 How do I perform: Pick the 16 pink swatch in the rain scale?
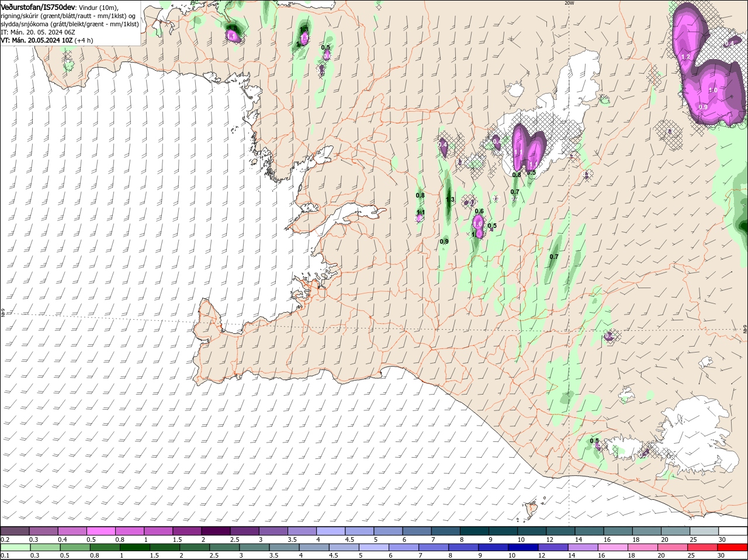point(614,547)
